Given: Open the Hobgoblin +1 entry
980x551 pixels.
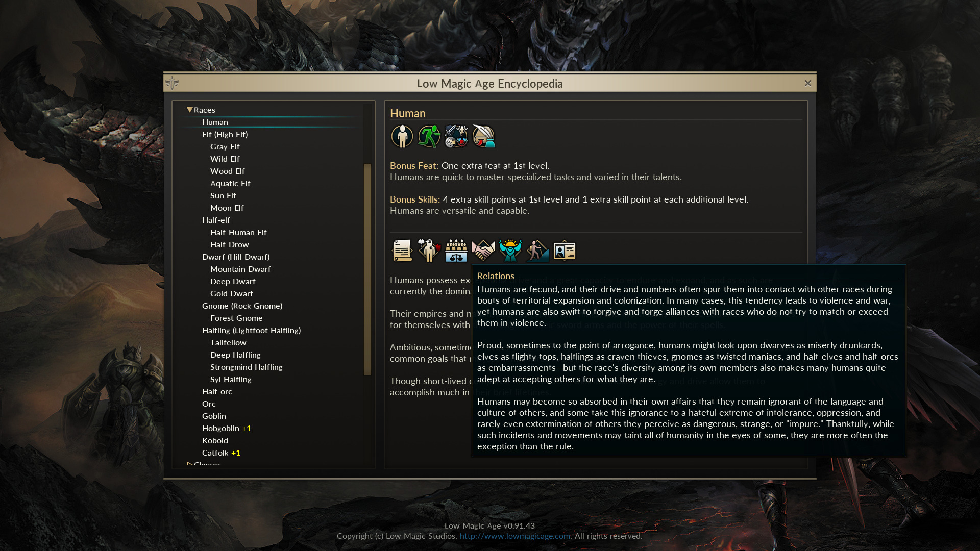Looking at the screenshot, I should click(226, 428).
